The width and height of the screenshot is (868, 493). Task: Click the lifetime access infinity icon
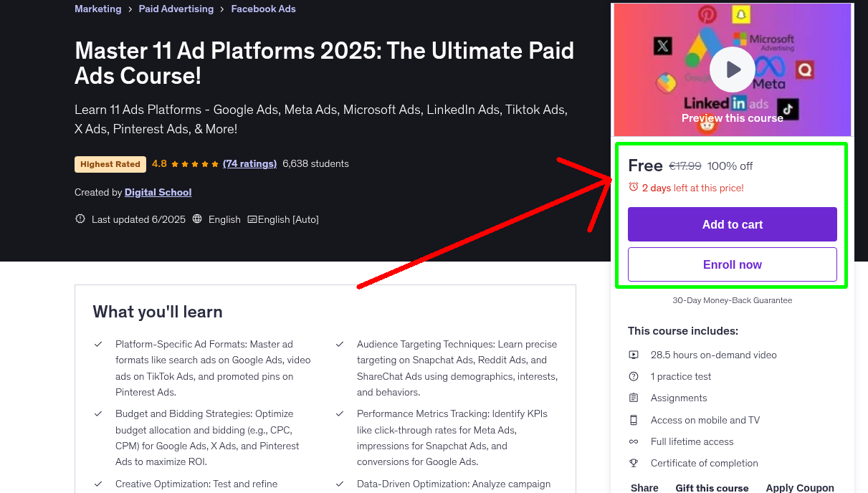(634, 441)
